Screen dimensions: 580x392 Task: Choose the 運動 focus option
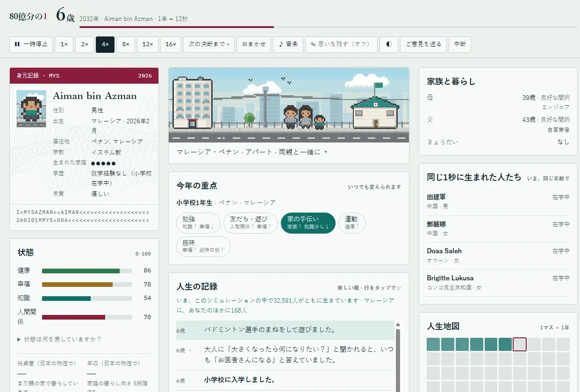[352, 223]
